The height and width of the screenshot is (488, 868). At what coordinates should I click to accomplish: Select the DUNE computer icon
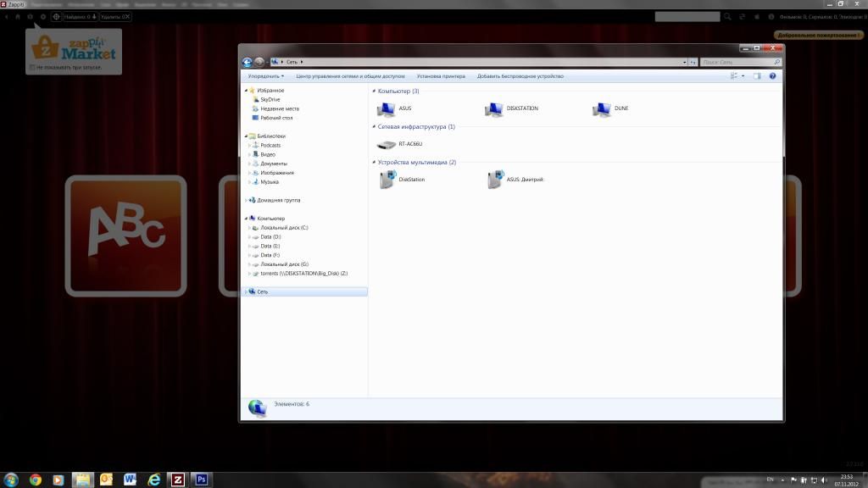coord(610,108)
